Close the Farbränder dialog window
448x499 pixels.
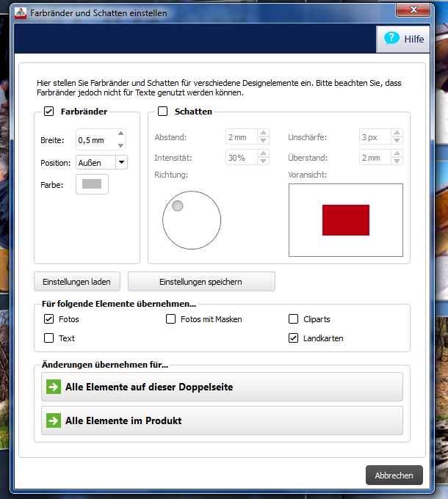[413, 10]
